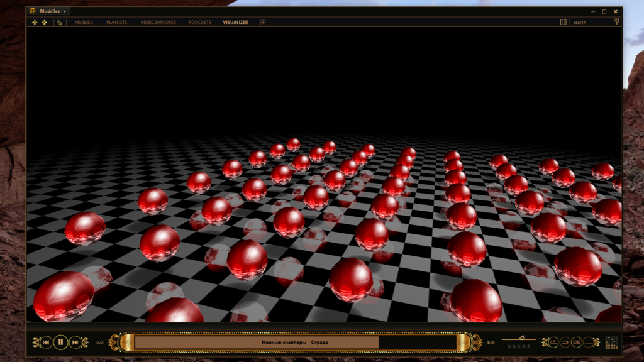Click the second gold navigation icon
The image size is (644, 362).
[x=45, y=23]
